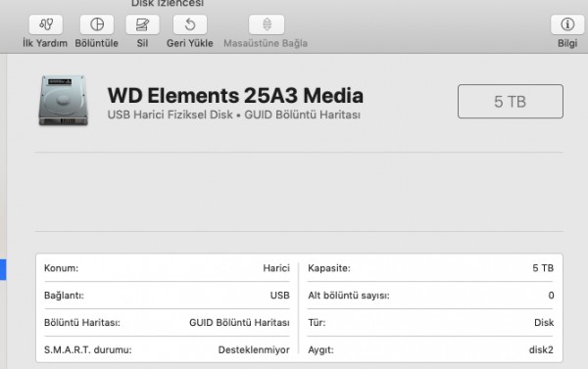This screenshot has width=588, height=369.
Task: Select the 'Alt bölüntü sayısı:' label
Action: click(349, 296)
